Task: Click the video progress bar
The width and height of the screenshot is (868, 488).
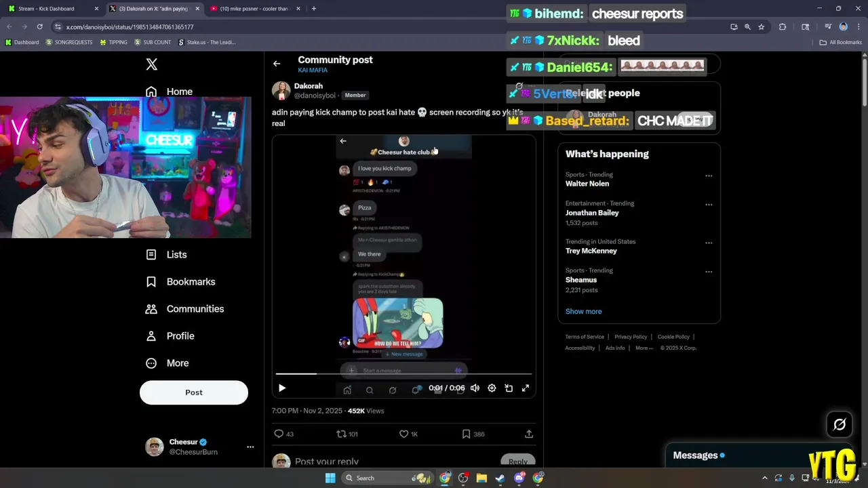Action: pyautogui.click(x=403, y=373)
